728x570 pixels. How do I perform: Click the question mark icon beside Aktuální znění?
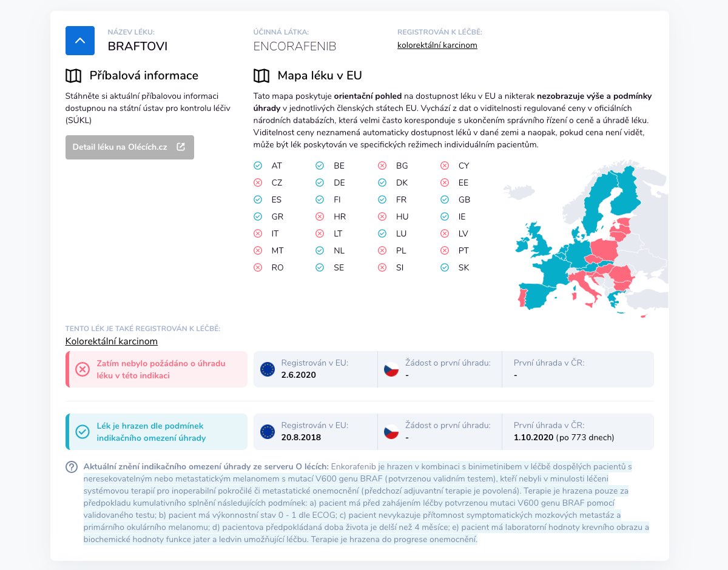pyautogui.click(x=72, y=467)
